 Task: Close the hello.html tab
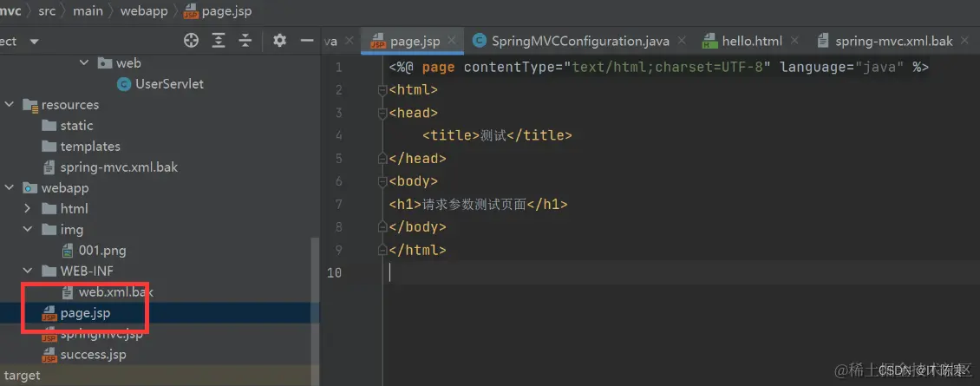794,42
